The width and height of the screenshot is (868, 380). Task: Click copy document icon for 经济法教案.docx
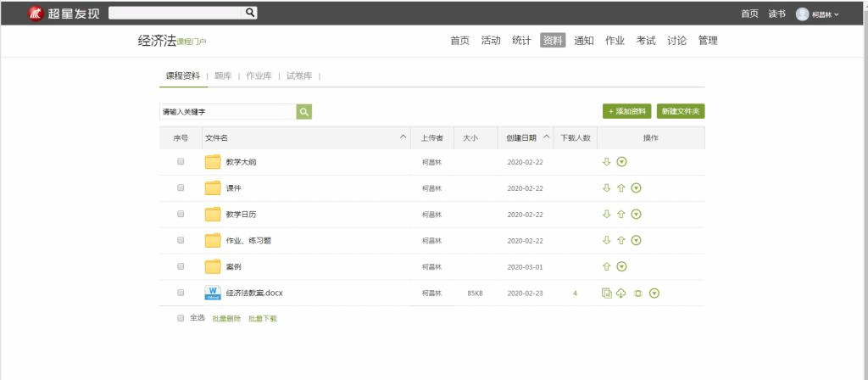tap(606, 293)
